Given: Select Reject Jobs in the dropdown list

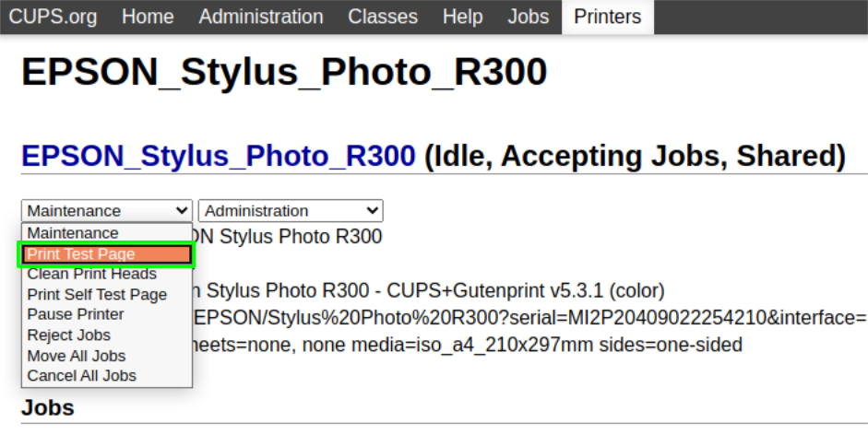Looking at the screenshot, I should 69,335.
